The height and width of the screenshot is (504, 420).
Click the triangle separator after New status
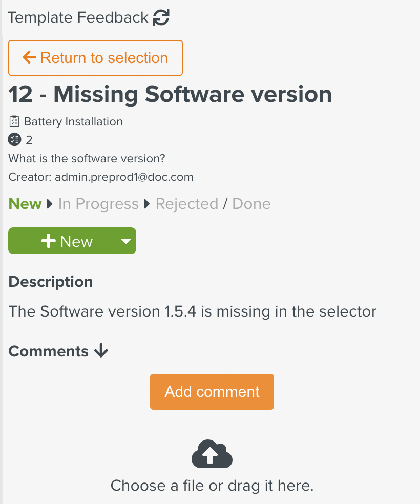50,204
